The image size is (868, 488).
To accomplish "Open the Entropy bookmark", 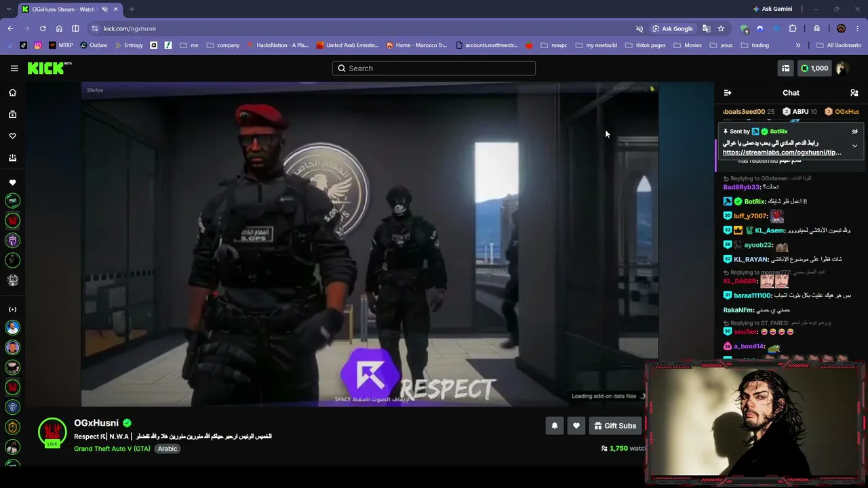I will click(128, 45).
